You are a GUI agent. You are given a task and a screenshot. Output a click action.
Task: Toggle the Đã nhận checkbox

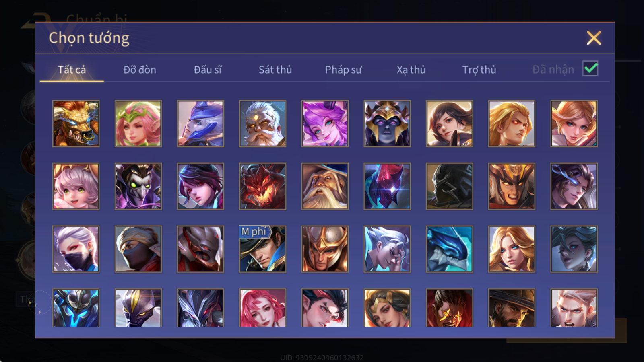(x=590, y=69)
